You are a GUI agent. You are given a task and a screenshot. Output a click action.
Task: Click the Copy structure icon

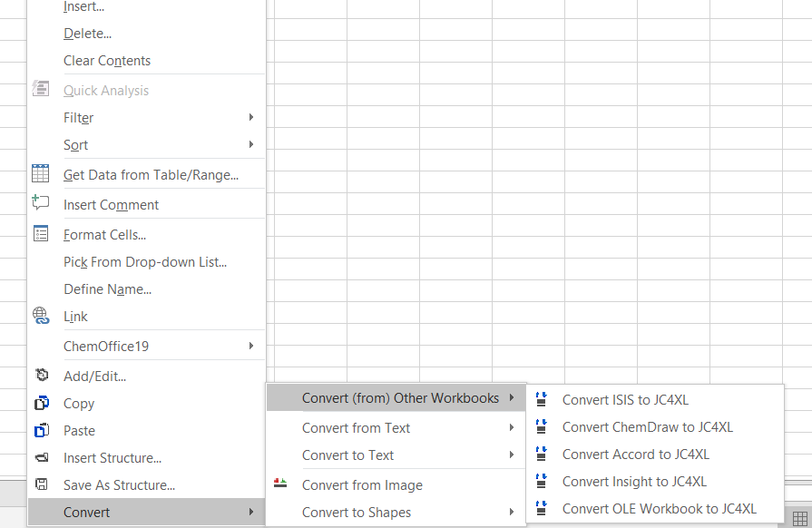point(41,403)
